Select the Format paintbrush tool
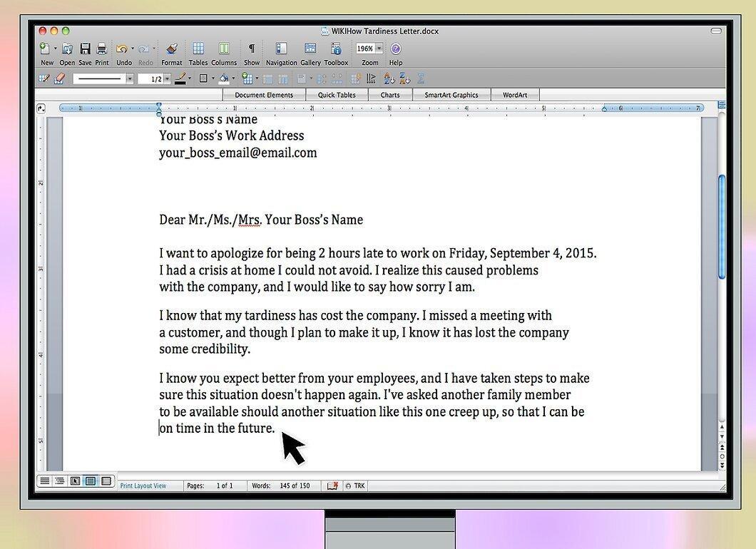This screenshot has width=756, height=549. (172, 48)
